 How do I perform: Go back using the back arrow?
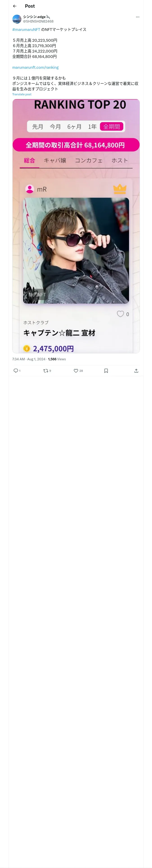(14, 6)
